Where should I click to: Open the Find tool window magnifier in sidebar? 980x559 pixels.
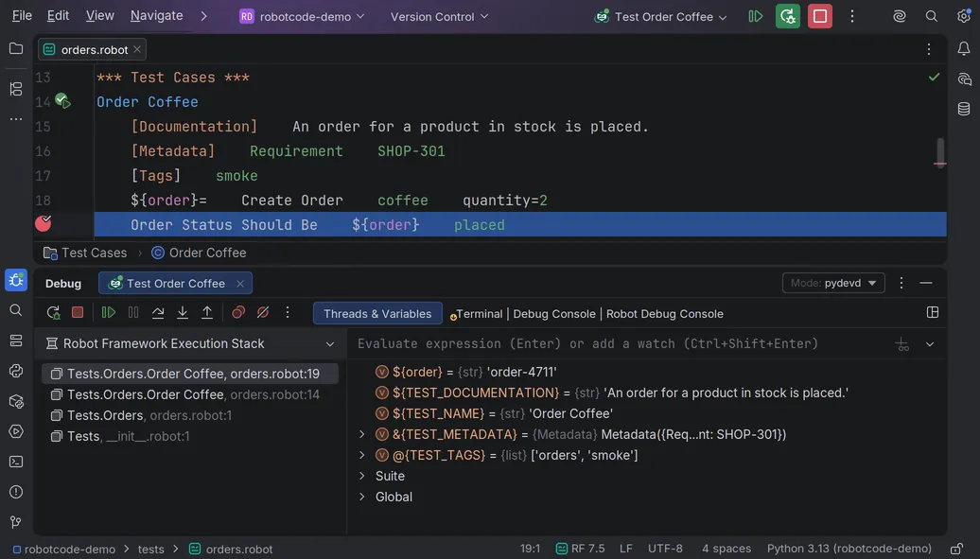(x=16, y=310)
